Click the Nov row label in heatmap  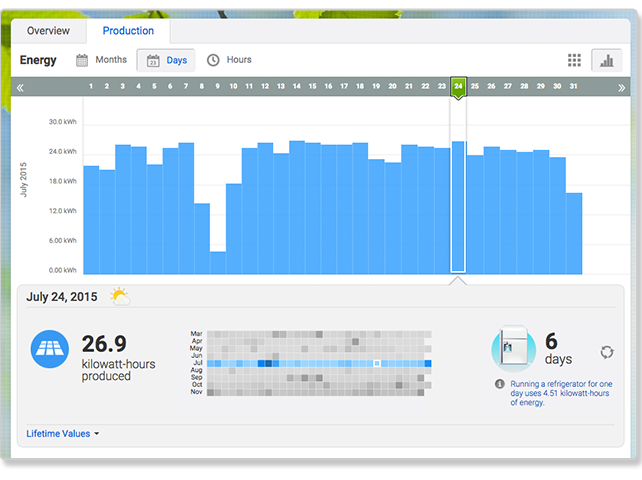pyautogui.click(x=197, y=392)
